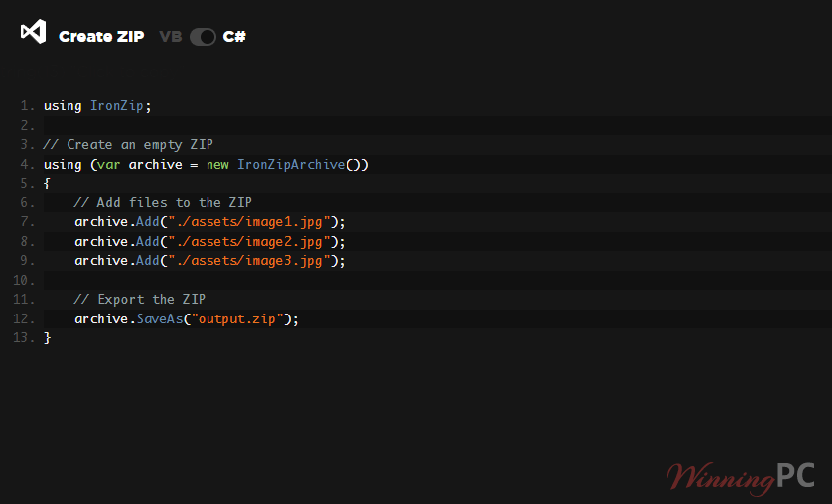The width and height of the screenshot is (832, 504).
Task: Click the "Create ZIP" heading
Action: (101, 37)
